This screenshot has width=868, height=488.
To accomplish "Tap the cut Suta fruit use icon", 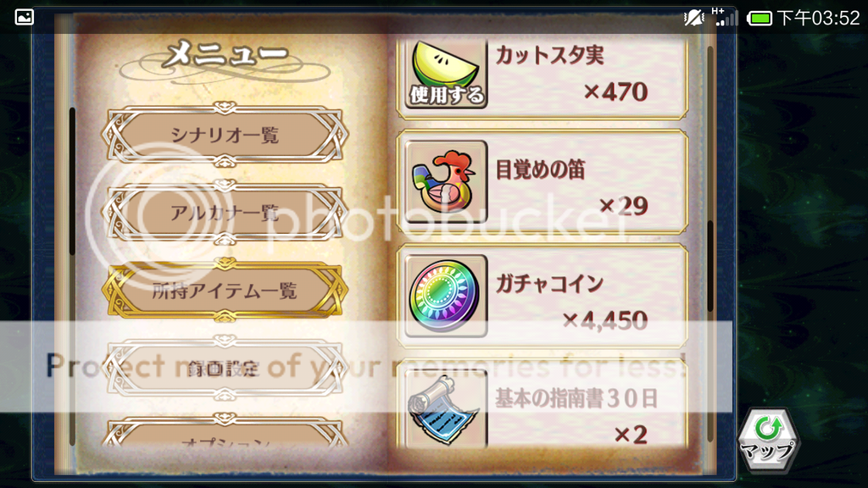I will coord(446,73).
